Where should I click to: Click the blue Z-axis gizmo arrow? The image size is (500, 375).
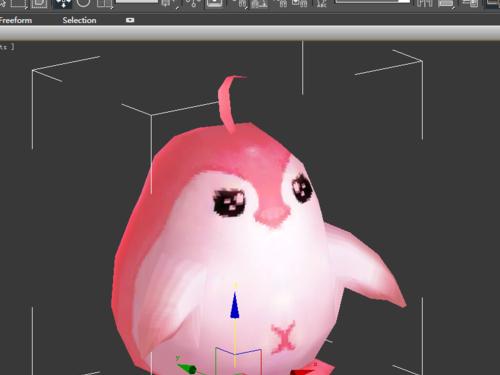[235, 305]
